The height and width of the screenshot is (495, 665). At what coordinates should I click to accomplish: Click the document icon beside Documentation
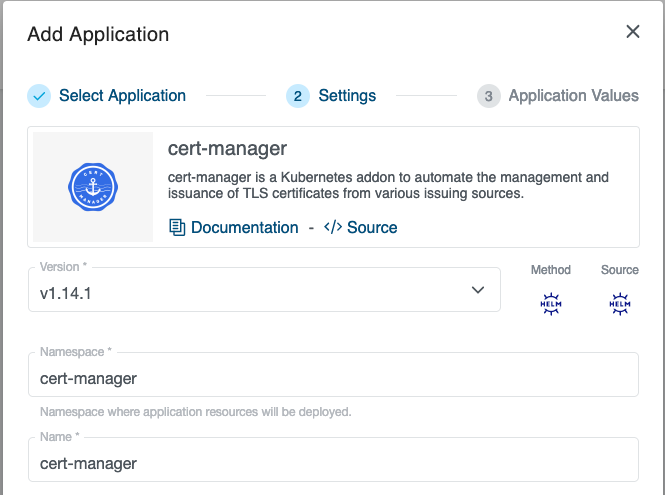pyautogui.click(x=177, y=227)
